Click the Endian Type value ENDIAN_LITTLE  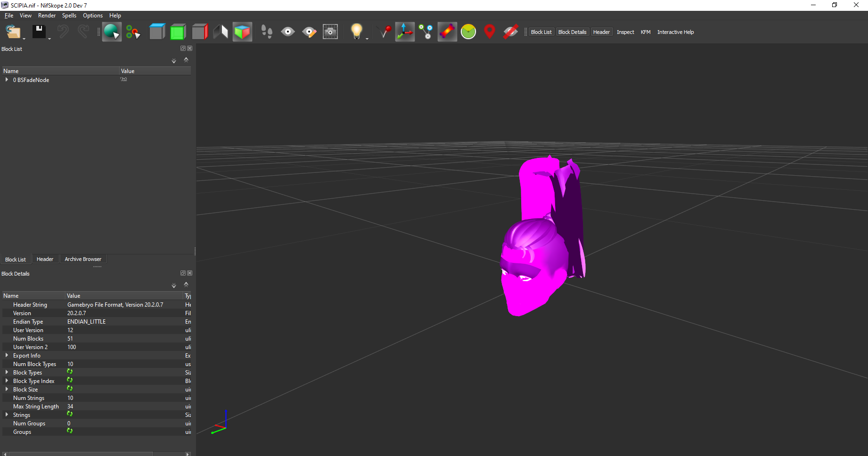[87, 322]
